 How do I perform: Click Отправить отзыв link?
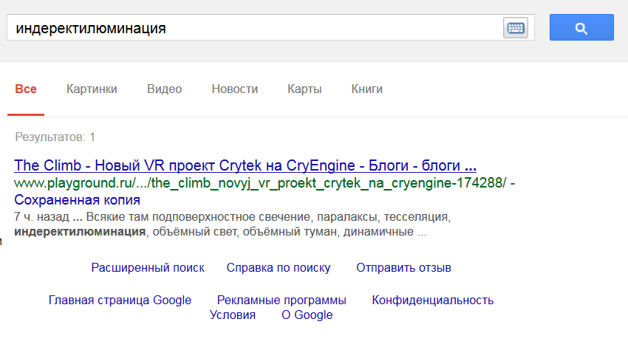point(403,267)
